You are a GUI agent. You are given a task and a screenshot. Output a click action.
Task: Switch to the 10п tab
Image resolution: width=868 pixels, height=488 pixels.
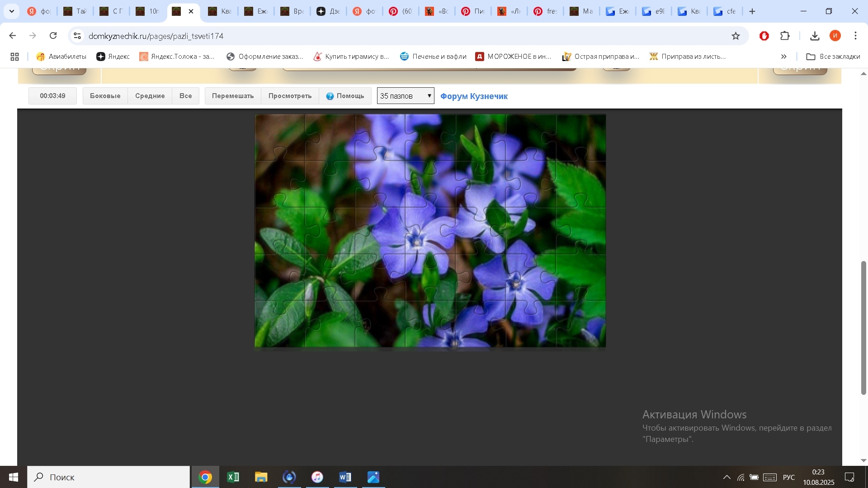(x=147, y=11)
